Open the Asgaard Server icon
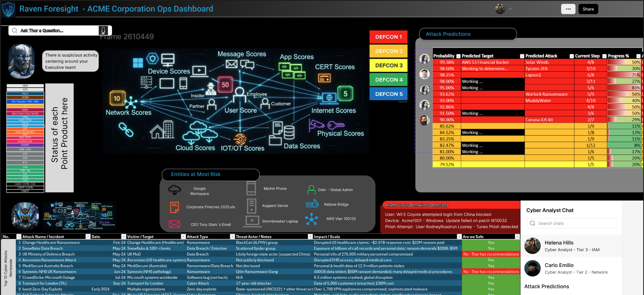 point(251,205)
